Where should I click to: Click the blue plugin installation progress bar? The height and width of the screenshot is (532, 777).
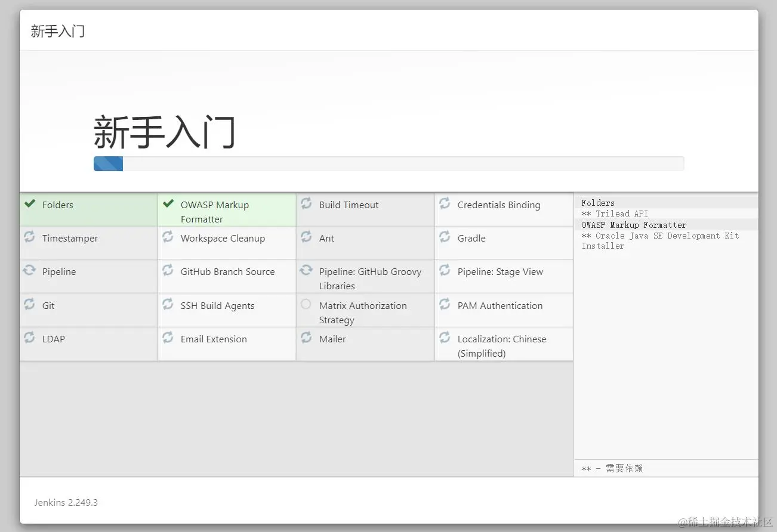[108, 163]
